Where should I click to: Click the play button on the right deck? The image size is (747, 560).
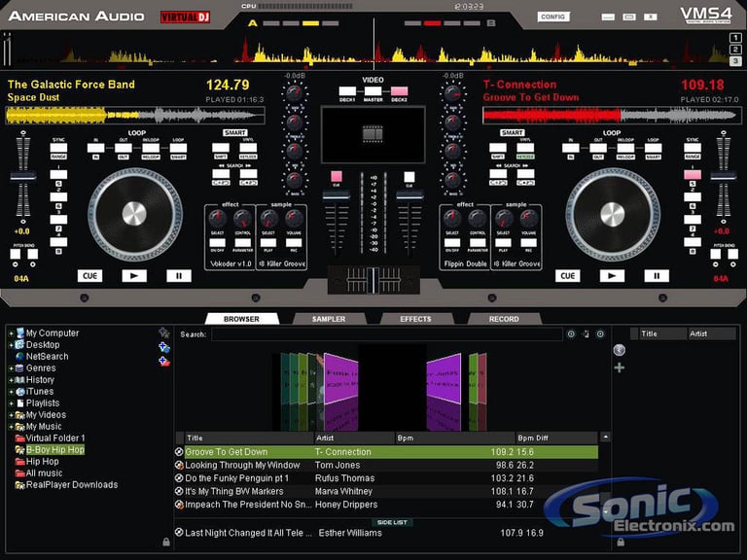[x=612, y=276]
